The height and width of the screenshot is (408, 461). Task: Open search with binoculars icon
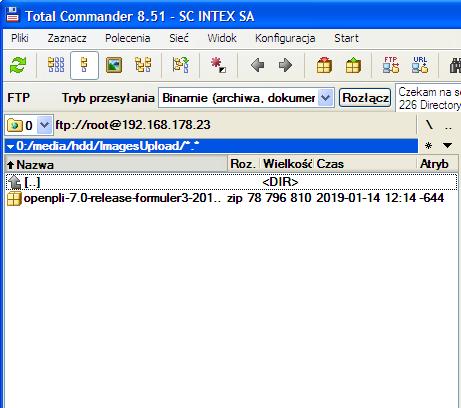pos(455,65)
